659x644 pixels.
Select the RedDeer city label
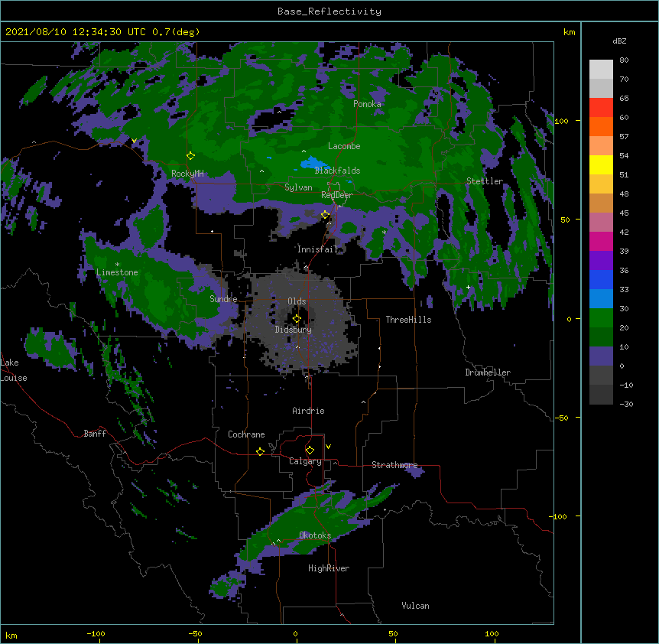point(337,195)
